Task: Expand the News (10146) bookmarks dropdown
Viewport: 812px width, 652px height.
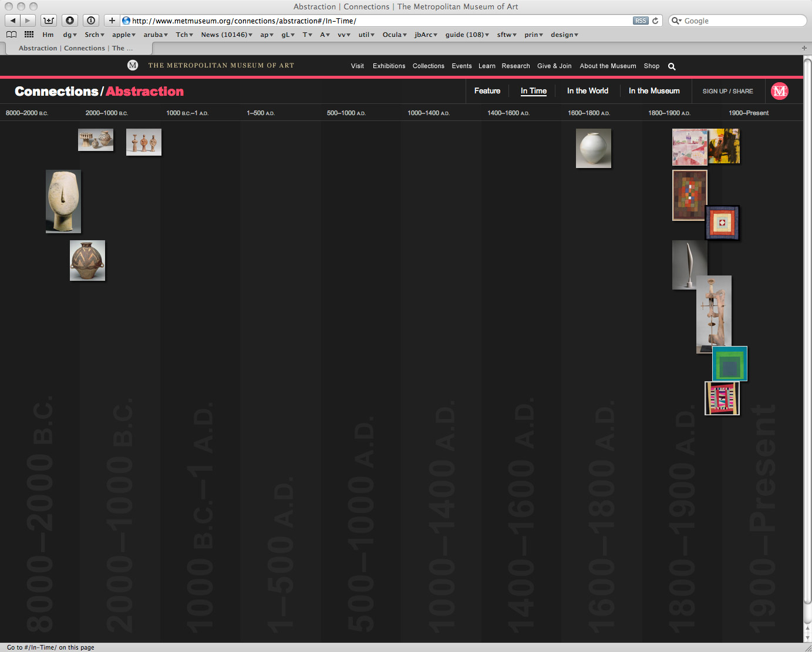Action: 227,35
